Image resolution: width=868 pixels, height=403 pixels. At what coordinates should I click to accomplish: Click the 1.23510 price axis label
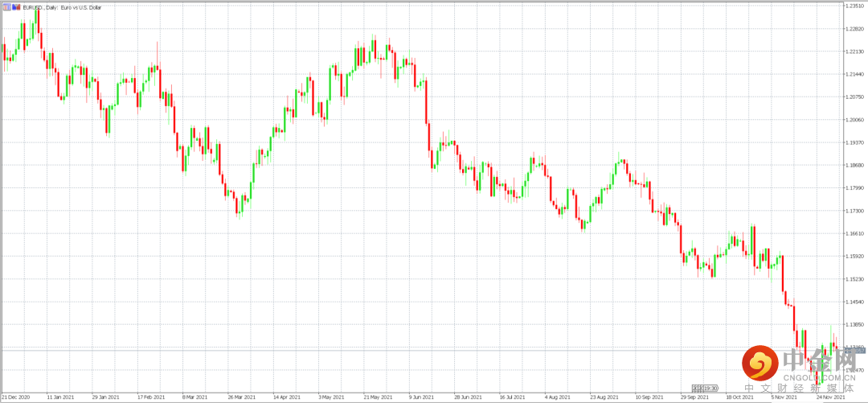point(855,5)
